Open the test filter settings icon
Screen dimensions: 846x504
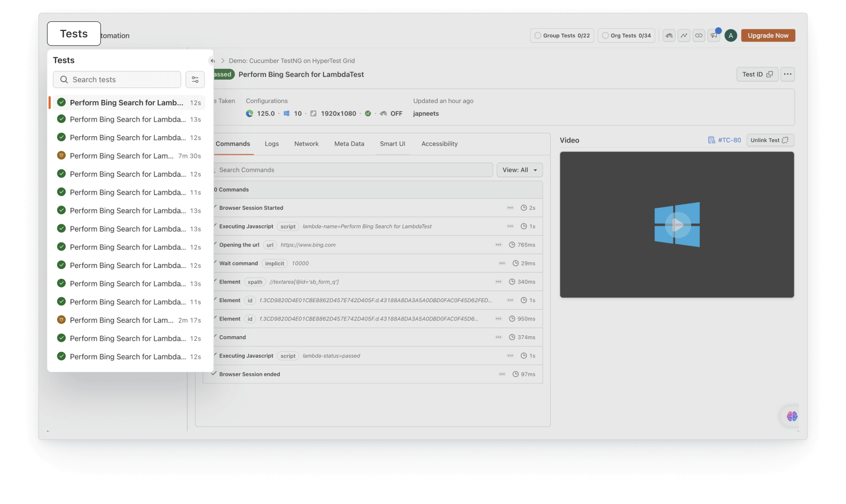point(195,80)
